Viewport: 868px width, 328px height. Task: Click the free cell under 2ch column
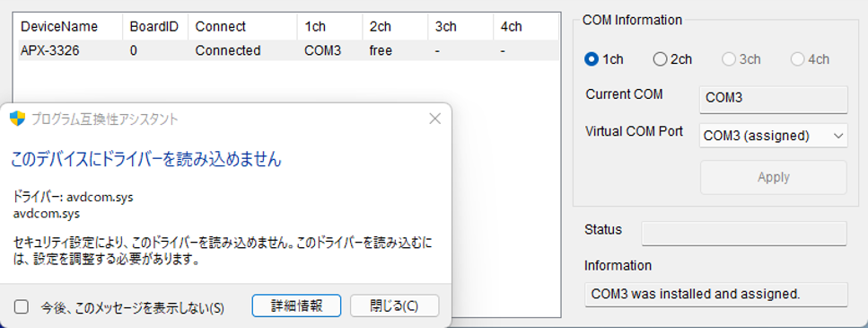(x=381, y=50)
